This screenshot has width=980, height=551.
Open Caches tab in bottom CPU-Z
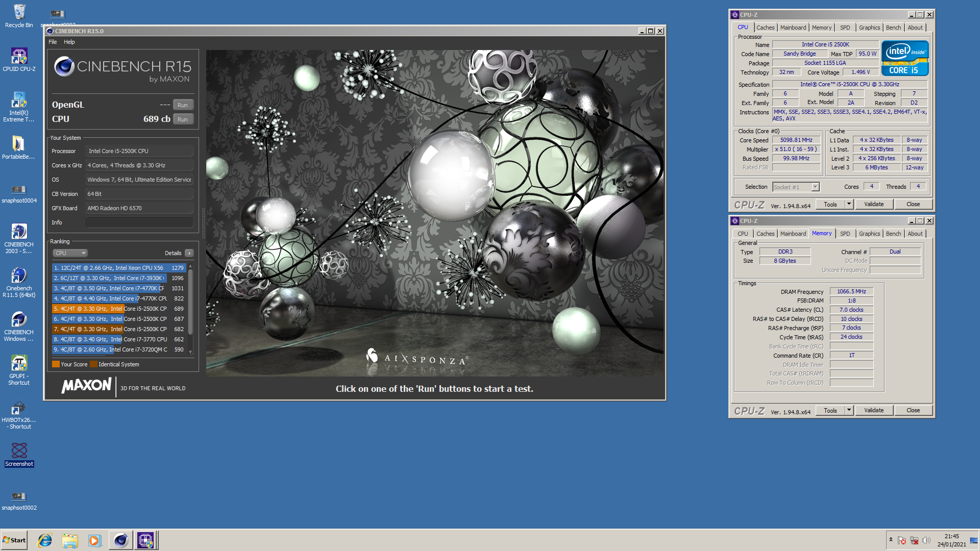[765, 234]
